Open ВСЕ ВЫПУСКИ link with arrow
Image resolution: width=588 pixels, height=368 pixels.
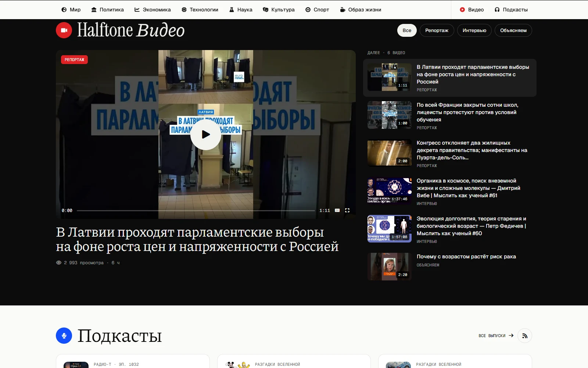click(496, 336)
